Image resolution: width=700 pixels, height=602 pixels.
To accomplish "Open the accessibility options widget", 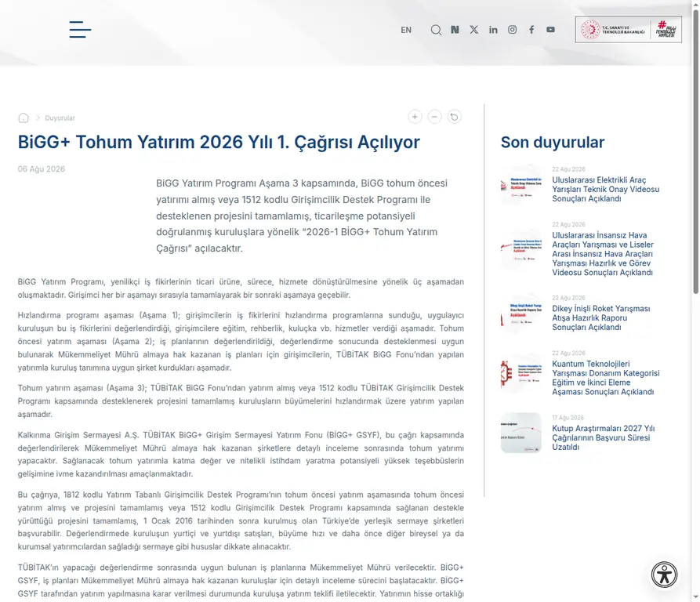I will 664,575.
